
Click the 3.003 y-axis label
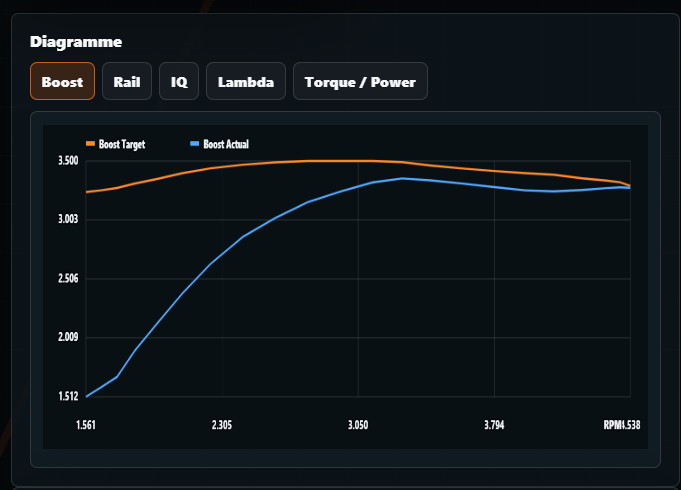68,219
